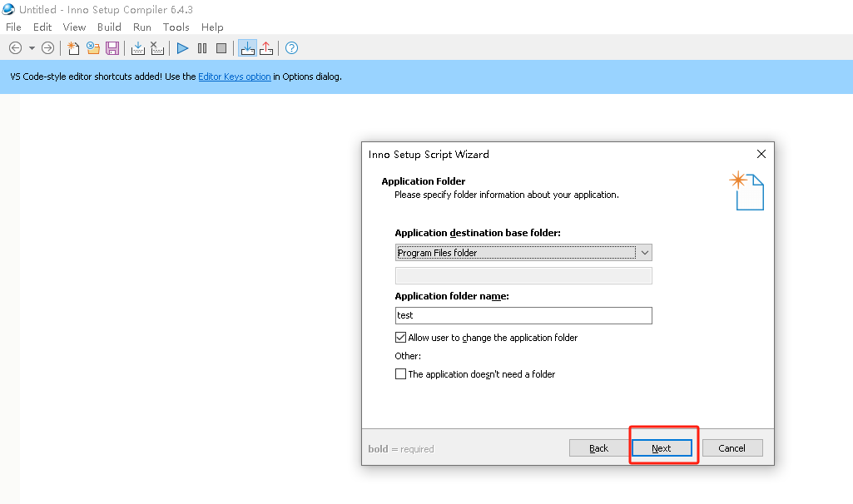Create a new script with the new file icon
The width and height of the screenshot is (853, 504).
pyautogui.click(x=73, y=47)
